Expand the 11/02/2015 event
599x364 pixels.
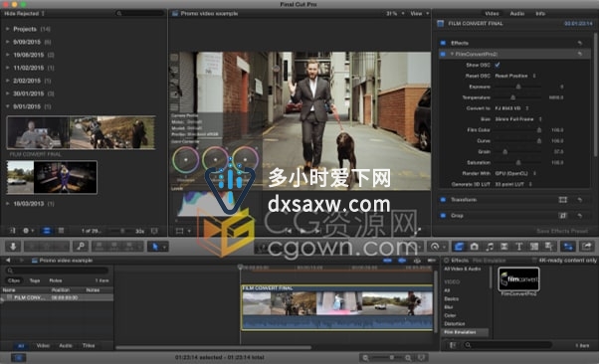coord(7,68)
